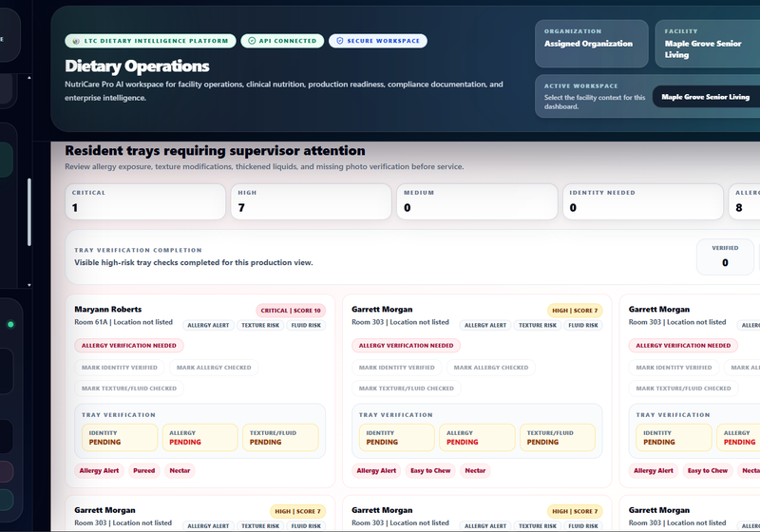Click Allergy Verification Needed on Maryann Roberts card
Viewport: 760px width, 532px height.
pos(129,346)
